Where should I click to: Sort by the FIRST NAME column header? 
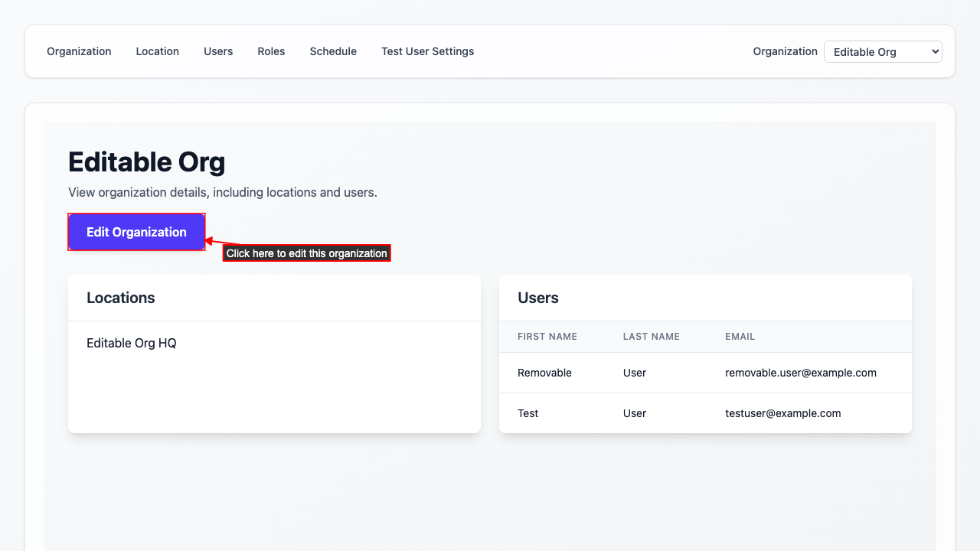pyautogui.click(x=547, y=337)
